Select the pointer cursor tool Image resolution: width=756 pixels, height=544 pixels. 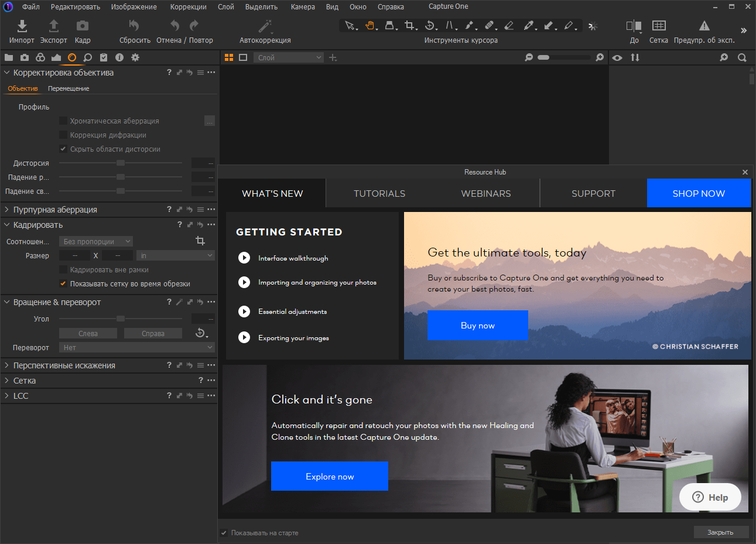[350, 25]
